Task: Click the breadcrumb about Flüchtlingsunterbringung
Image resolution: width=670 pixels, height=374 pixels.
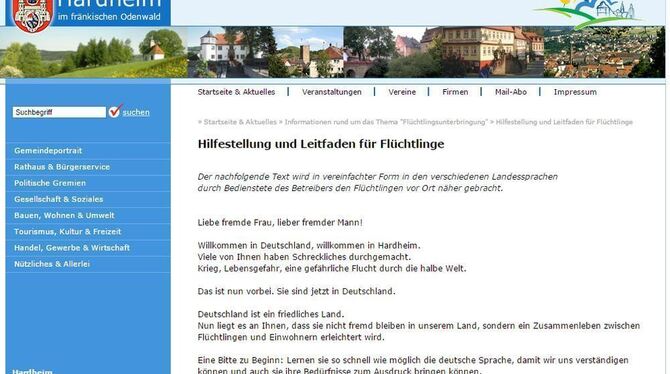Action: (x=386, y=122)
